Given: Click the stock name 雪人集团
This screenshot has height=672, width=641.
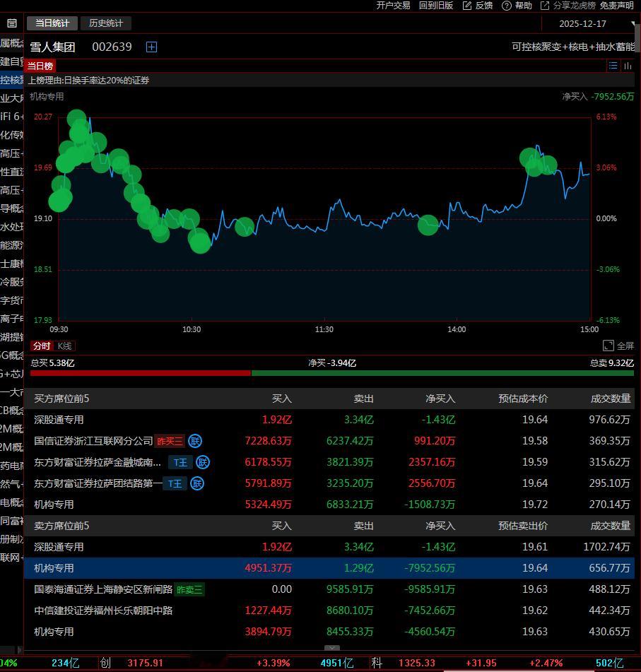Looking at the screenshot, I should (x=52, y=47).
